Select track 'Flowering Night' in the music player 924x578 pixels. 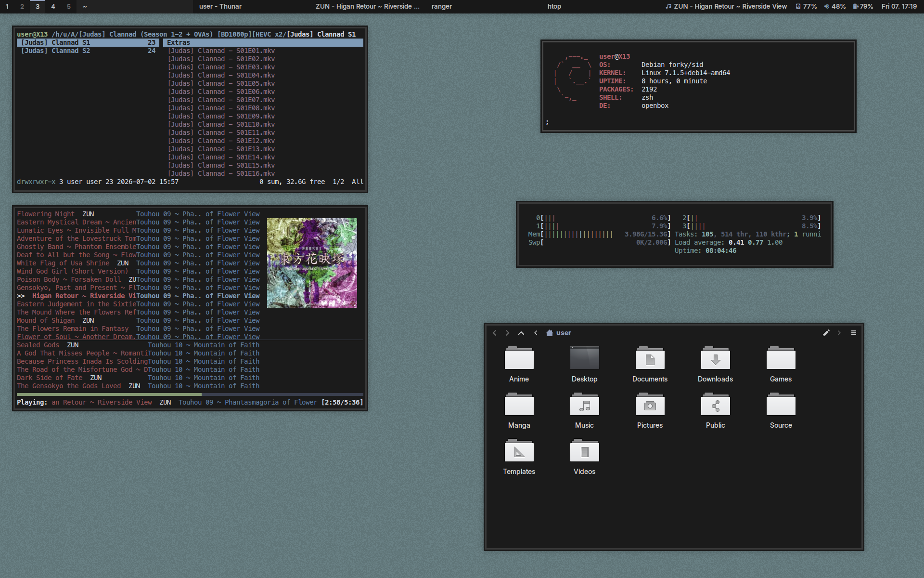click(138, 214)
